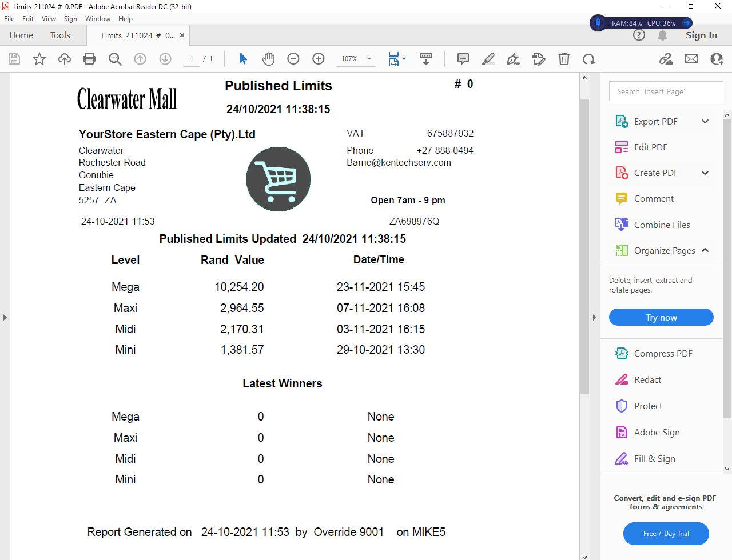This screenshot has height=560, width=732.
Task: Click the Try now button
Action: (x=661, y=318)
